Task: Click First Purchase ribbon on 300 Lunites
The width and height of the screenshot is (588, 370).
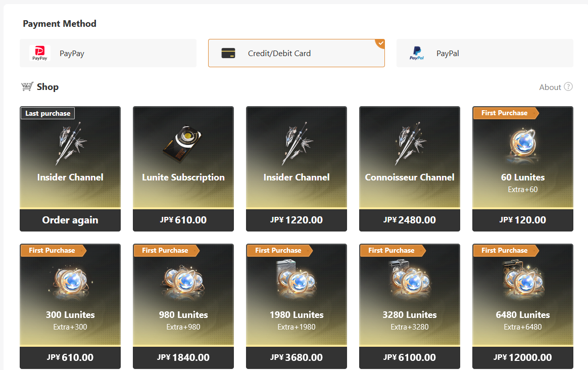Action: click(x=53, y=250)
